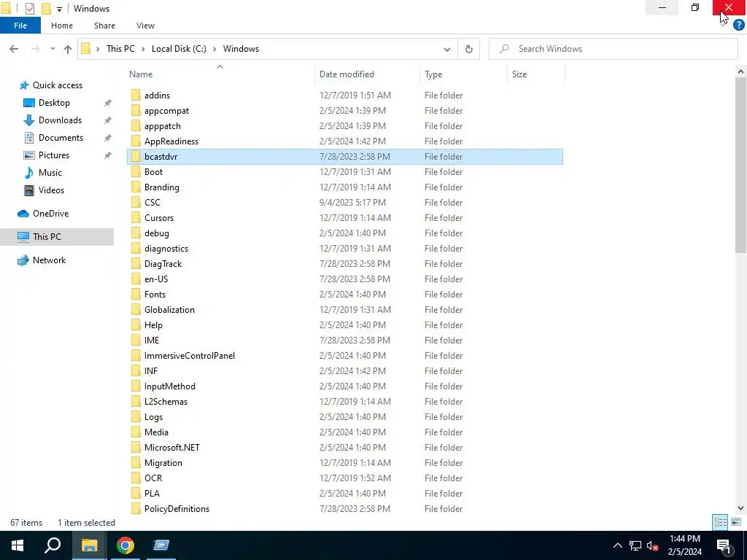Select the Cursors folder icon
Screen dimensions: 747x560
point(136,217)
